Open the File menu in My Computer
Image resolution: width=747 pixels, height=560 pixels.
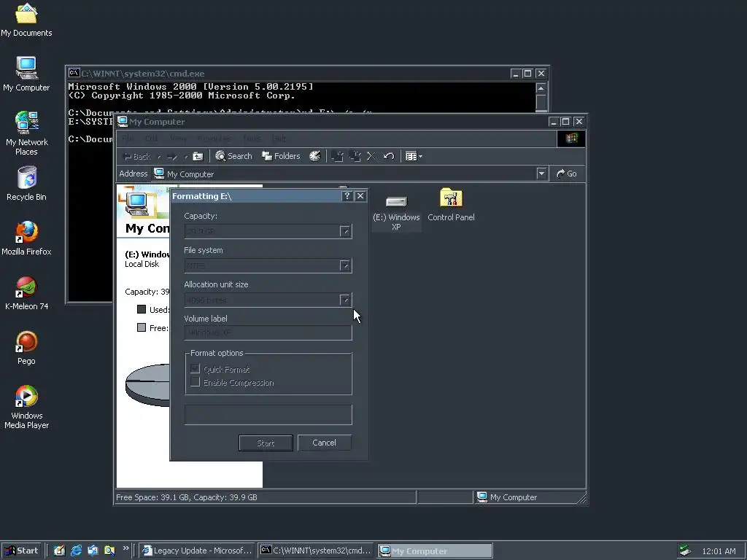point(127,139)
